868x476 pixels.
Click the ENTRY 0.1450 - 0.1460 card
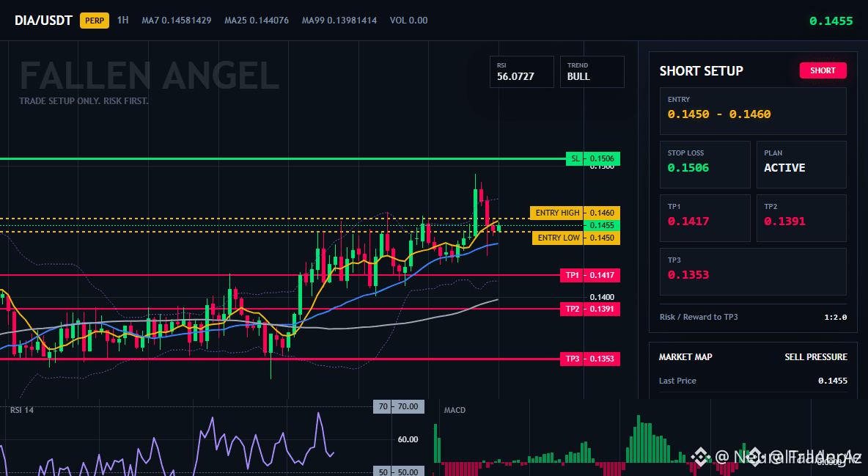point(753,111)
